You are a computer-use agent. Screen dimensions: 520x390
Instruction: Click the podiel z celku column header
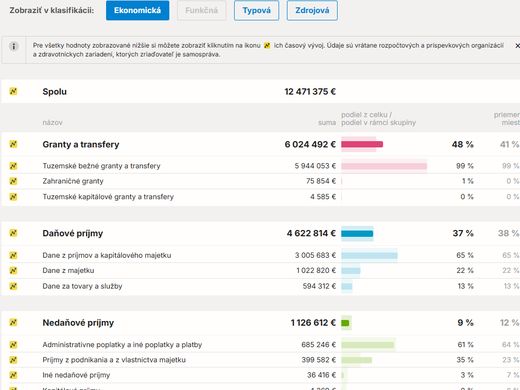pyautogui.click(x=378, y=119)
